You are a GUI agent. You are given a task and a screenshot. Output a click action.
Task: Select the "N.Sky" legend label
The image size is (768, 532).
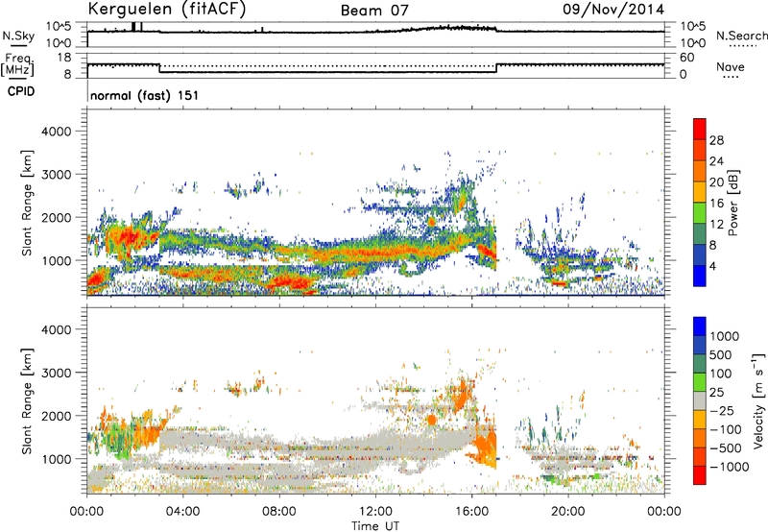[x=18, y=36]
